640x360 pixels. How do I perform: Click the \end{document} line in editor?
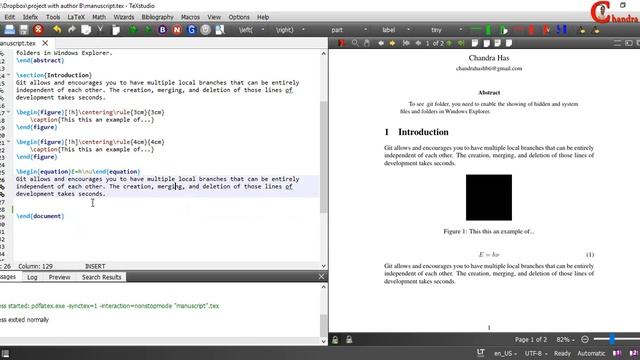tap(40, 216)
